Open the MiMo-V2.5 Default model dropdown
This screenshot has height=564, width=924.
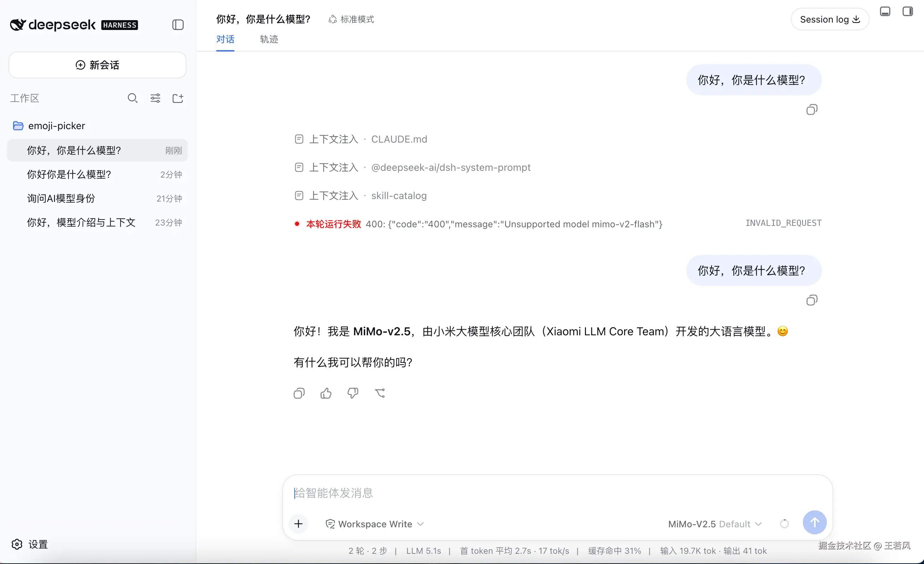coord(715,524)
